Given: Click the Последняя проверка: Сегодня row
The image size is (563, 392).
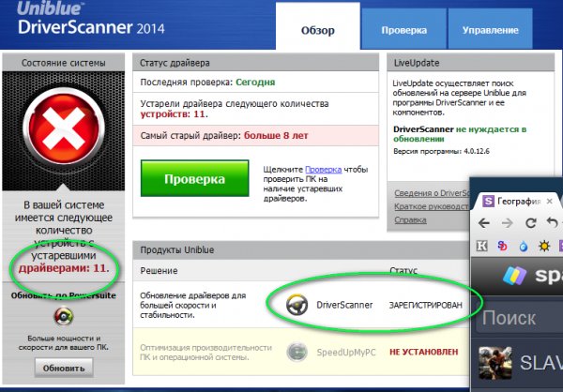Looking at the screenshot, I should [x=255, y=83].
